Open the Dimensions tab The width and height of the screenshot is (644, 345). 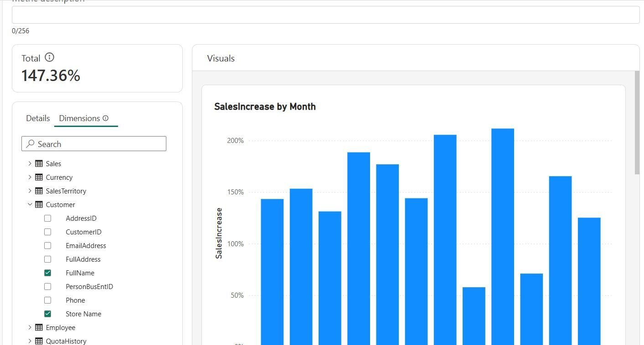79,118
